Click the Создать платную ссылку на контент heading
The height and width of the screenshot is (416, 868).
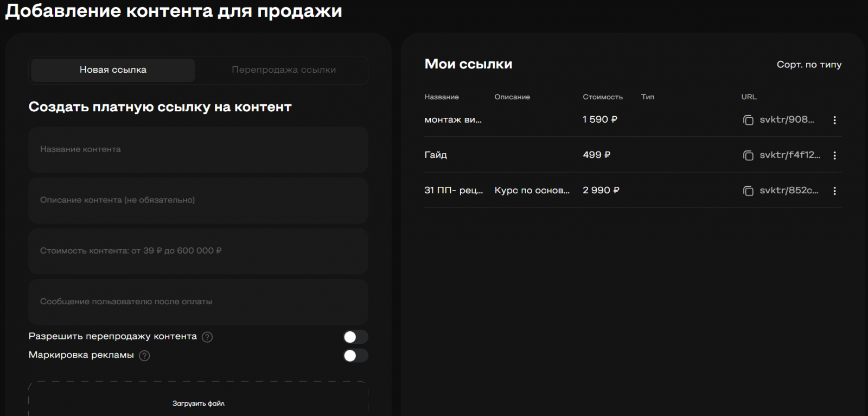pos(160,107)
